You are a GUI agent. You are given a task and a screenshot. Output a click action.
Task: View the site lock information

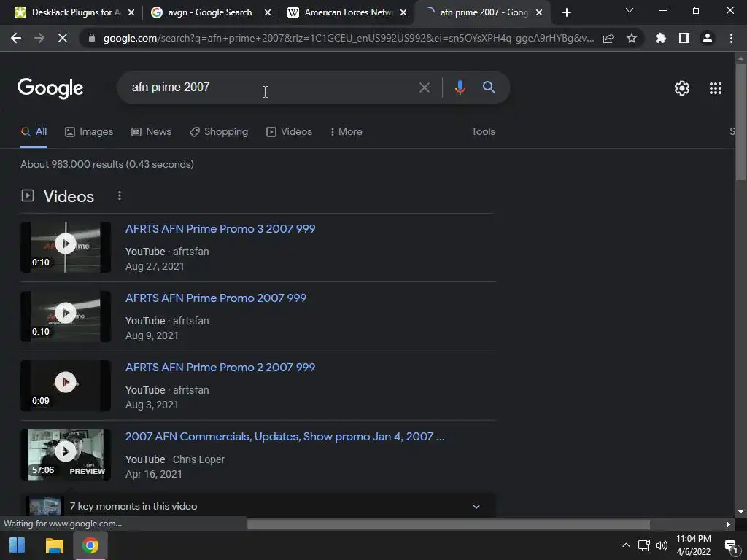(92, 38)
